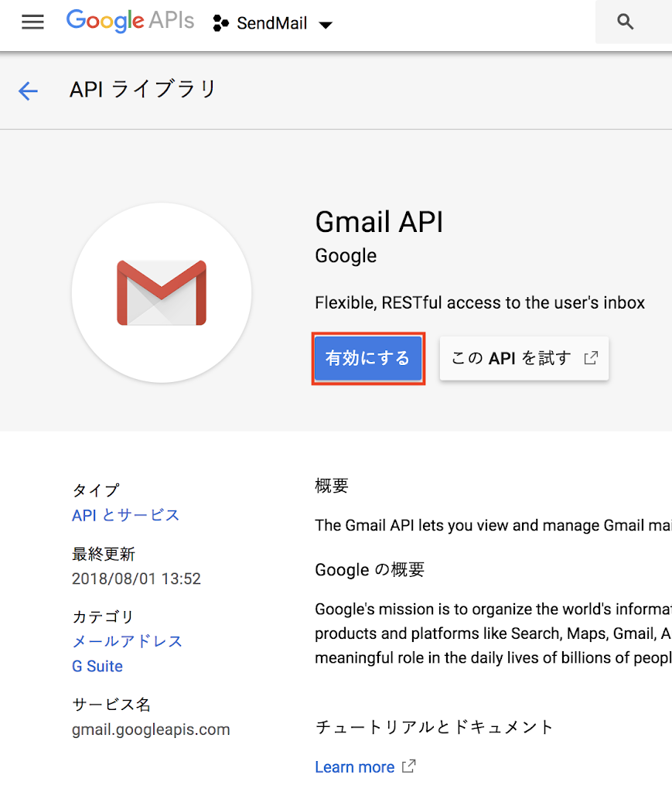Go back with the blue arrow
Viewport: 672px width, 792px height.
29,91
